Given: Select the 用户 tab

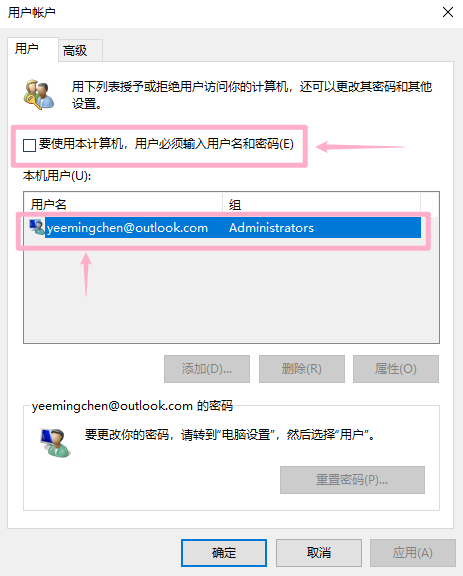Looking at the screenshot, I should pos(27,48).
